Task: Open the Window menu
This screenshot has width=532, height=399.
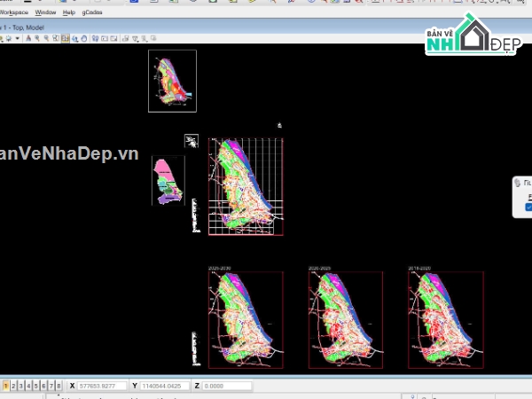Action: tap(45, 13)
